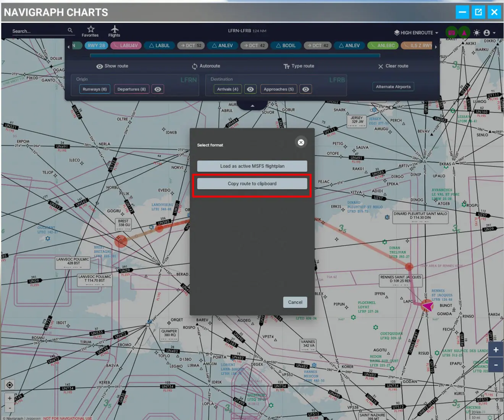Load as active MSFS flightplan

coord(252,166)
